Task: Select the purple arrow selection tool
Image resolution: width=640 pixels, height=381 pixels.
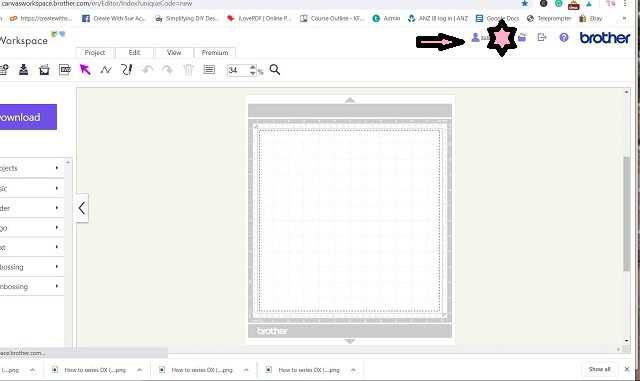Action: pyautogui.click(x=85, y=69)
